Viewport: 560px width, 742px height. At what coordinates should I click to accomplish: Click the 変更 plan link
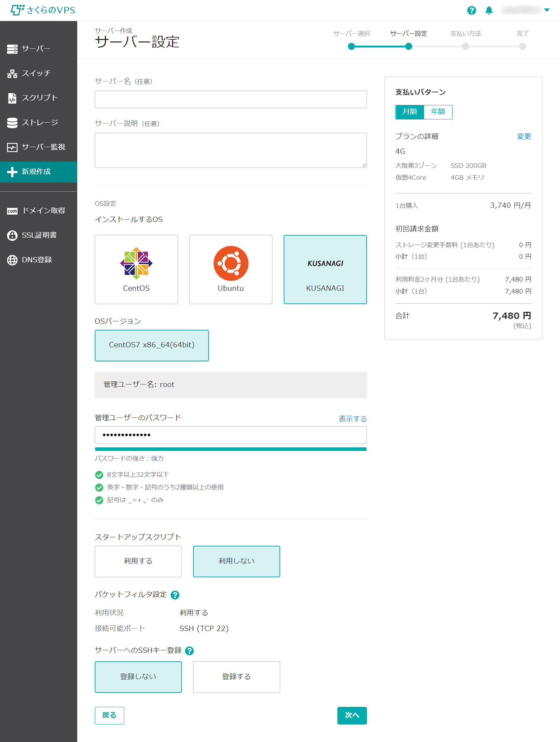pos(524,137)
